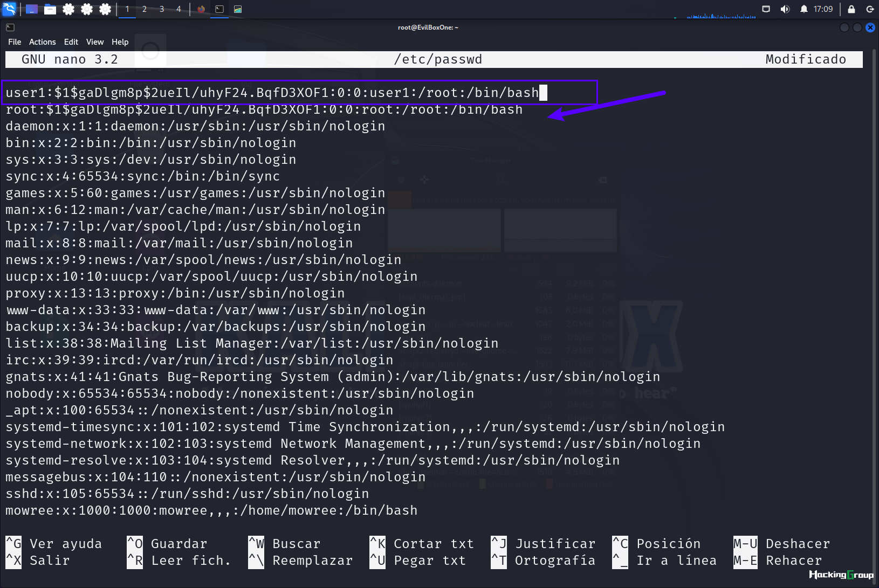Launch Firefox from the top panel
The image size is (879, 588).
coord(201,9)
